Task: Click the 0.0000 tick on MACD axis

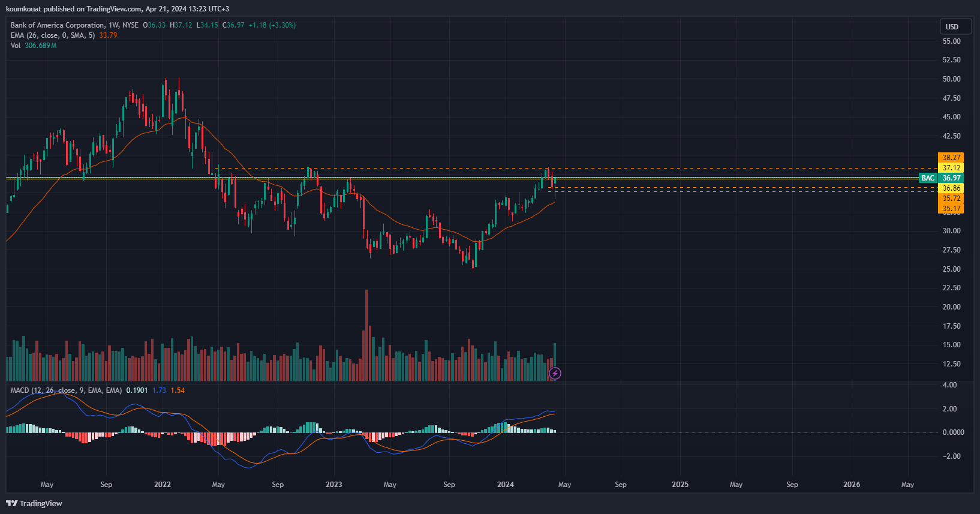Action: (x=953, y=432)
